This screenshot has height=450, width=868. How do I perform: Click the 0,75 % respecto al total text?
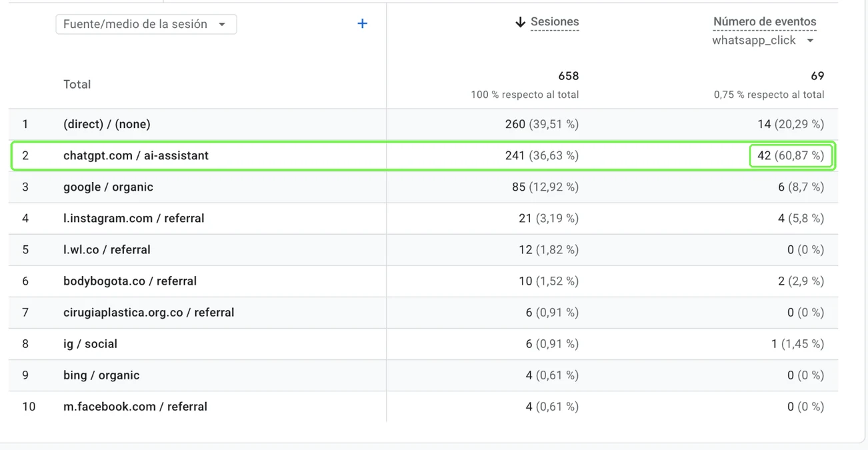pyautogui.click(x=769, y=95)
